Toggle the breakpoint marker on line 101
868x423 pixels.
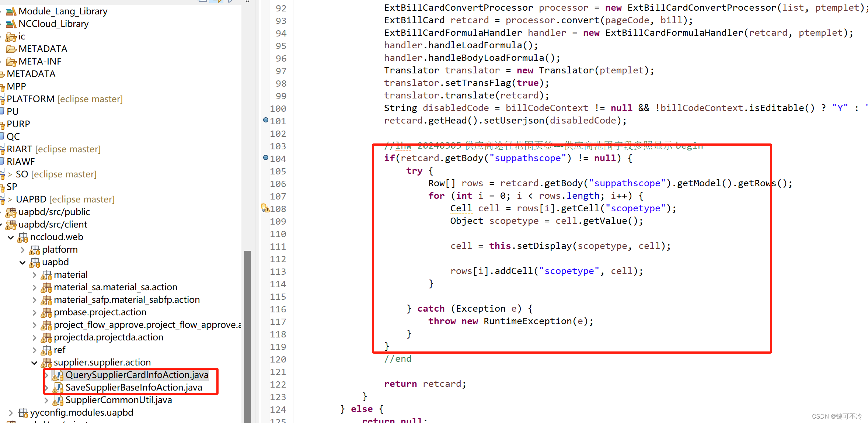[x=265, y=120]
